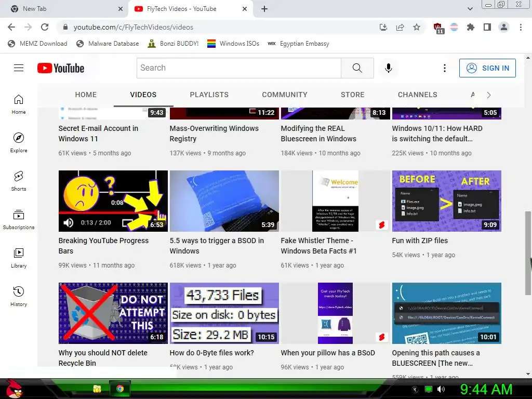Click the Chrome icon in the taskbar
Screen dimensions: 532x399
pyautogui.click(x=120, y=389)
